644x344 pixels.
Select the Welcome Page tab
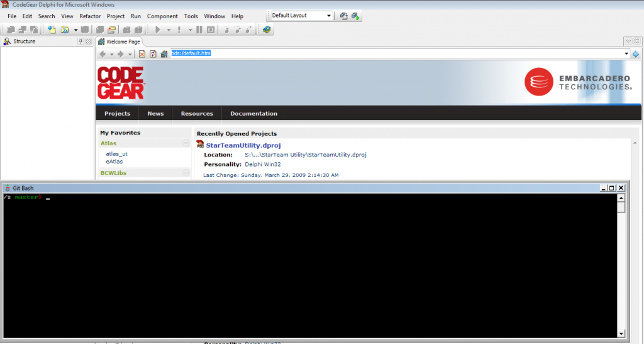pos(119,42)
